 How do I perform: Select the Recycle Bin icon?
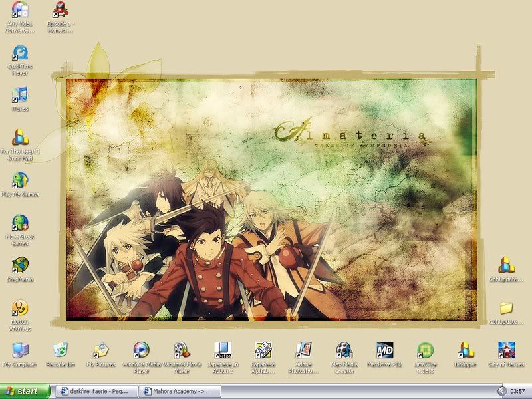pyautogui.click(x=61, y=350)
